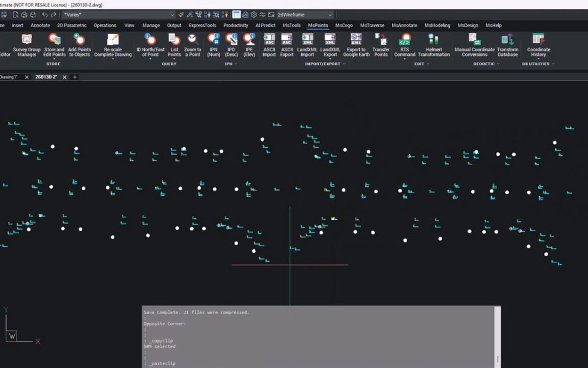The width and height of the screenshot is (588, 368).
Task: Open the *Varies* layer dropdown
Action: pos(172,15)
